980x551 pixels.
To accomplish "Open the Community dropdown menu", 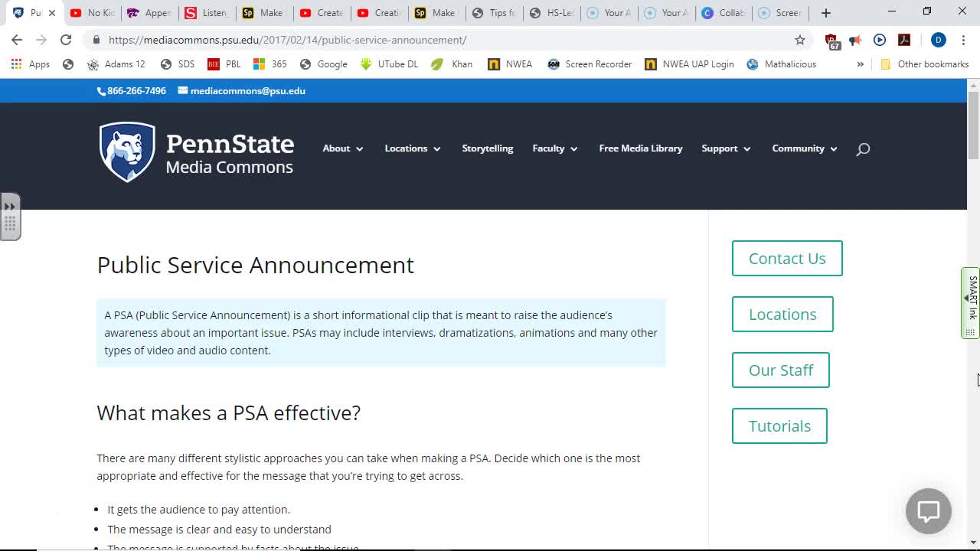I will coord(804,148).
